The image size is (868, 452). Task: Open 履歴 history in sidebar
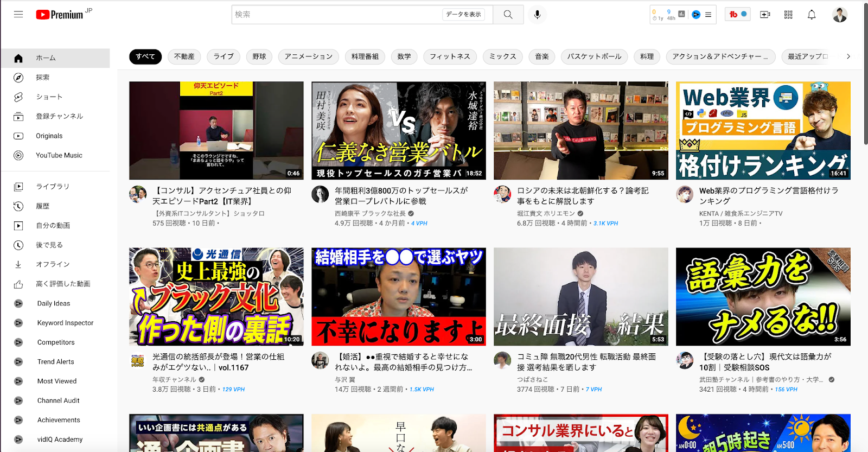[55, 206]
